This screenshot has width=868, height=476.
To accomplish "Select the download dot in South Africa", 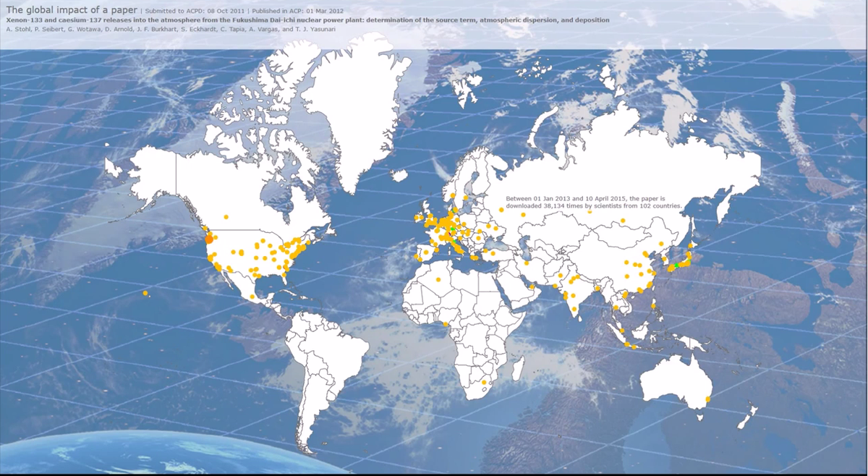I will [x=483, y=382].
